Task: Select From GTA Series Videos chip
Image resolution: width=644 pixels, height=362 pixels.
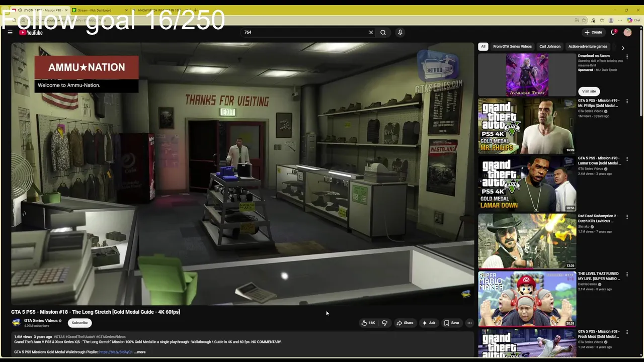Action: [512, 46]
